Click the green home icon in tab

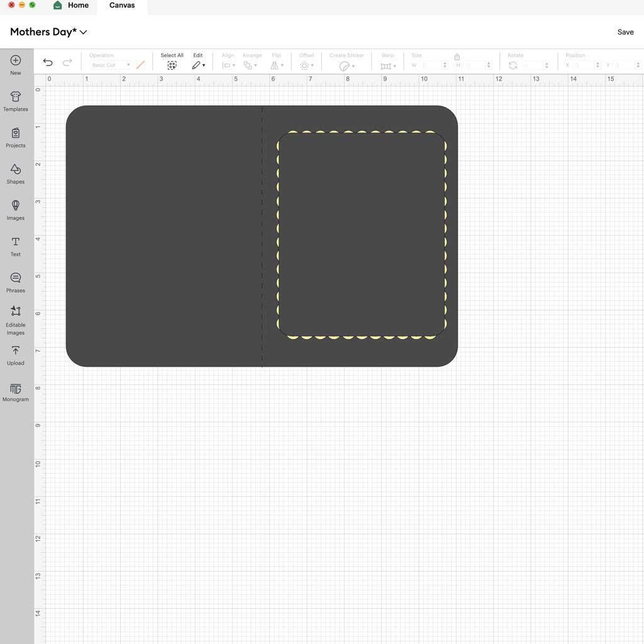pyautogui.click(x=58, y=5)
